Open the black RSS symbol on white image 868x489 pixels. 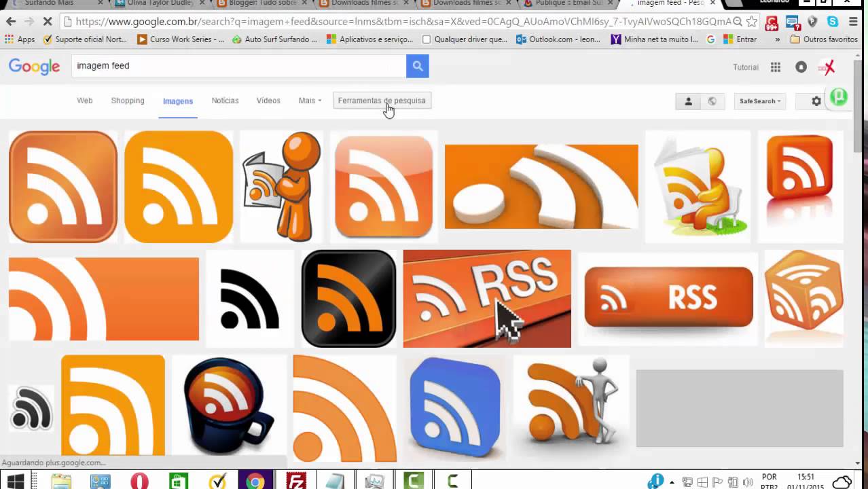[250, 299]
